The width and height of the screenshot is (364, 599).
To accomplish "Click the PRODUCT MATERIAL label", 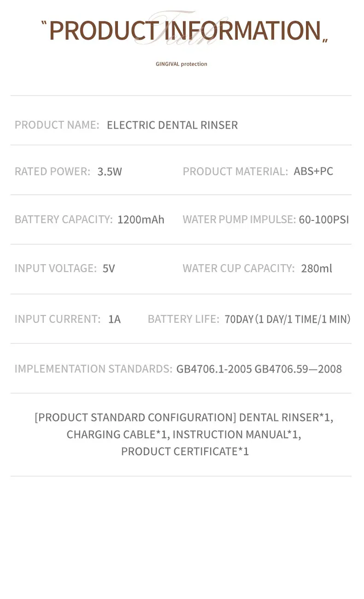I will (x=235, y=172).
